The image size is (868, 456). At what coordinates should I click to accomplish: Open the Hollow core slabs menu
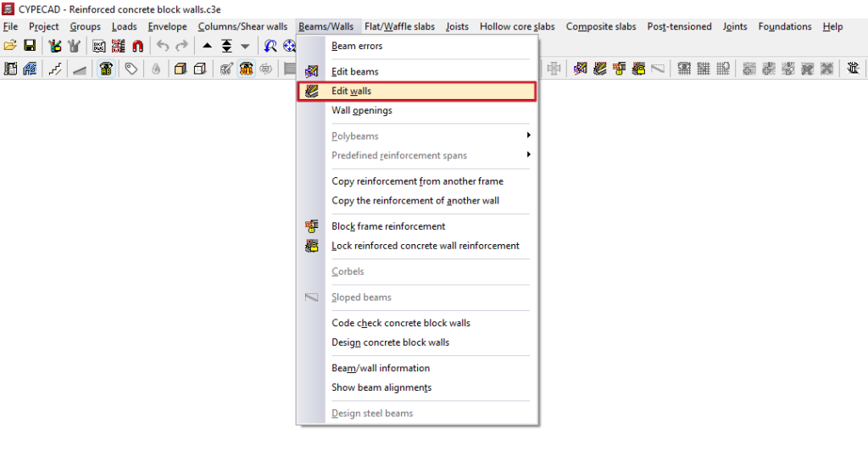517,26
